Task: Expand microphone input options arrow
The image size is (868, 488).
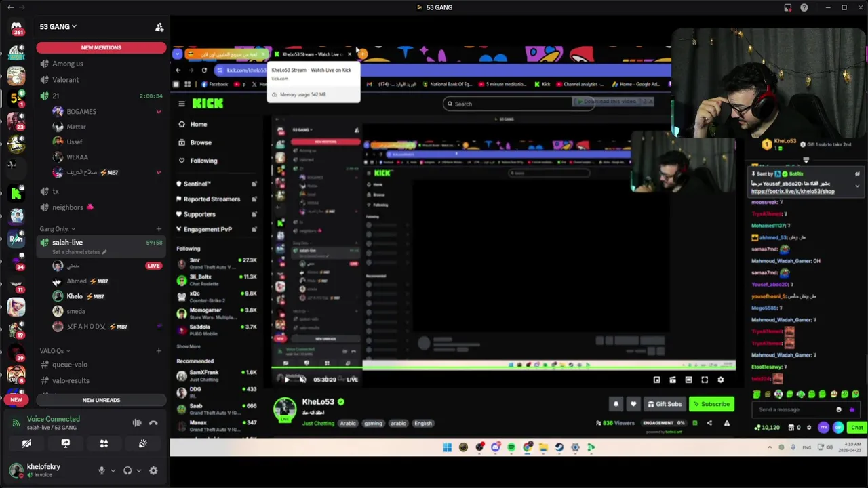Action: coord(113,470)
